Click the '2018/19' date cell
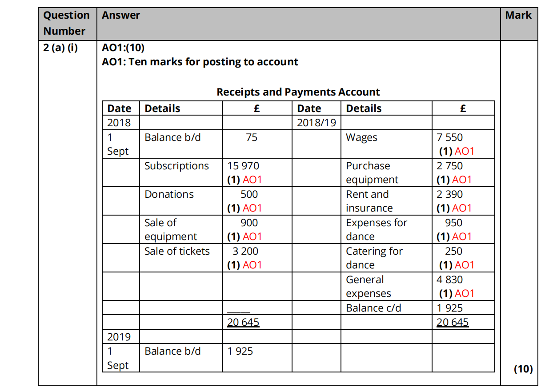This screenshot has height=392, width=553. click(316, 122)
